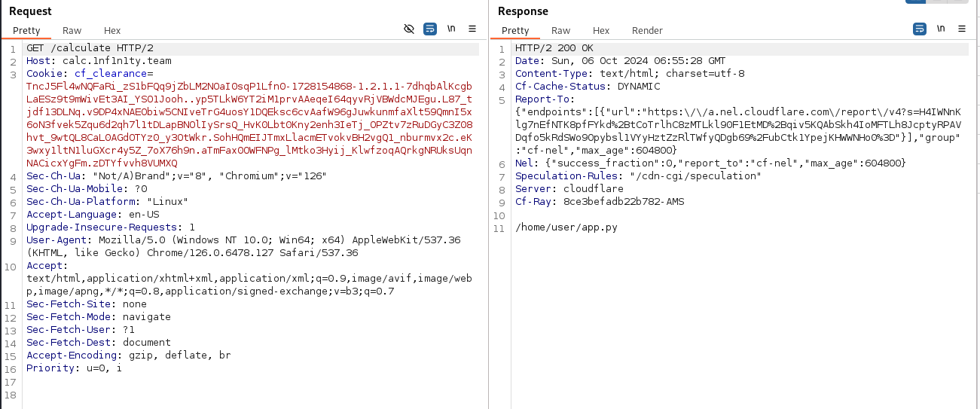Toggle word wrap in the Response panel
Viewport: 980px width, 409px height.
pos(919,29)
